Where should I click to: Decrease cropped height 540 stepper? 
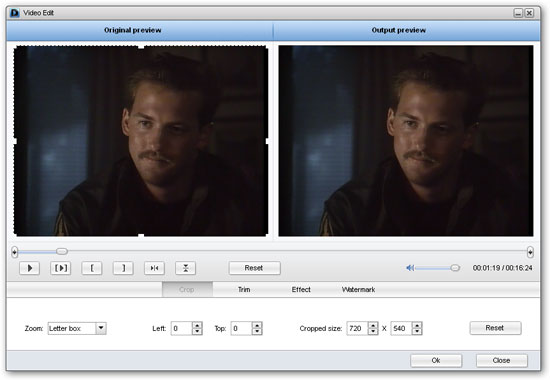tap(417, 332)
